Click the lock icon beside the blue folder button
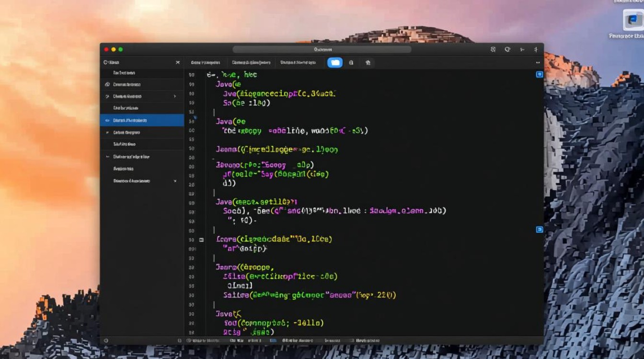The image size is (644, 359). point(351,62)
